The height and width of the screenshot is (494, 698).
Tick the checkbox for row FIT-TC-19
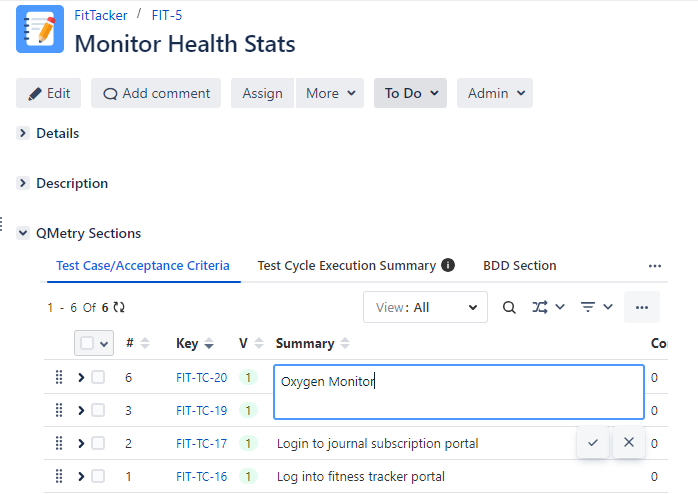pos(98,410)
